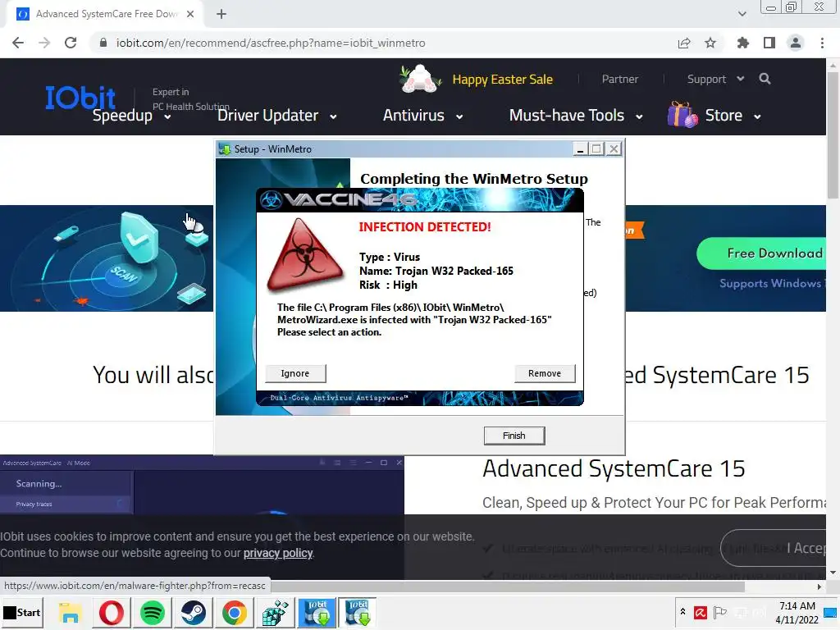This screenshot has width=840, height=630.
Task: Open the Extensions puzzle icon
Action: point(743,43)
